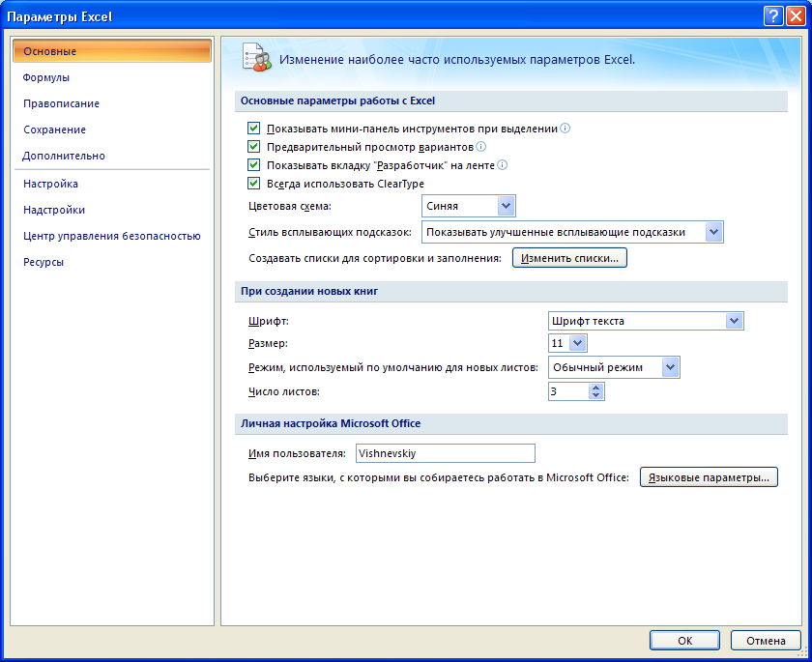Click Языковые параметры button
The height and width of the screenshot is (662, 812).
pyautogui.click(x=709, y=477)
